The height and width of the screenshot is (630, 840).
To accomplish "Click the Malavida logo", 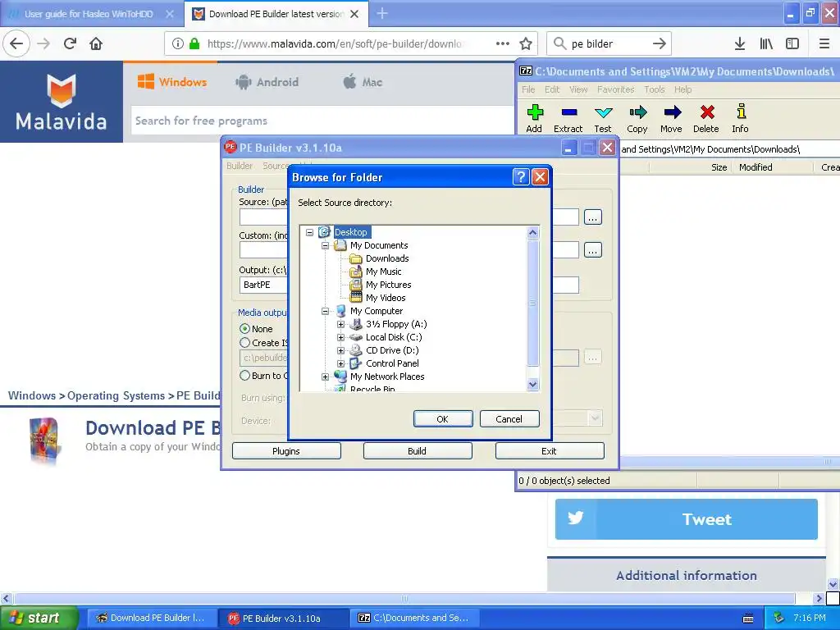I will (x=61, y=102).
